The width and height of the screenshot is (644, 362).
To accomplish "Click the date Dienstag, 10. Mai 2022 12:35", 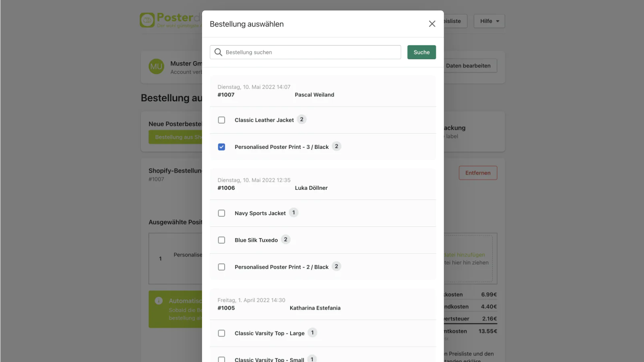I will click(x=254, y=180).
